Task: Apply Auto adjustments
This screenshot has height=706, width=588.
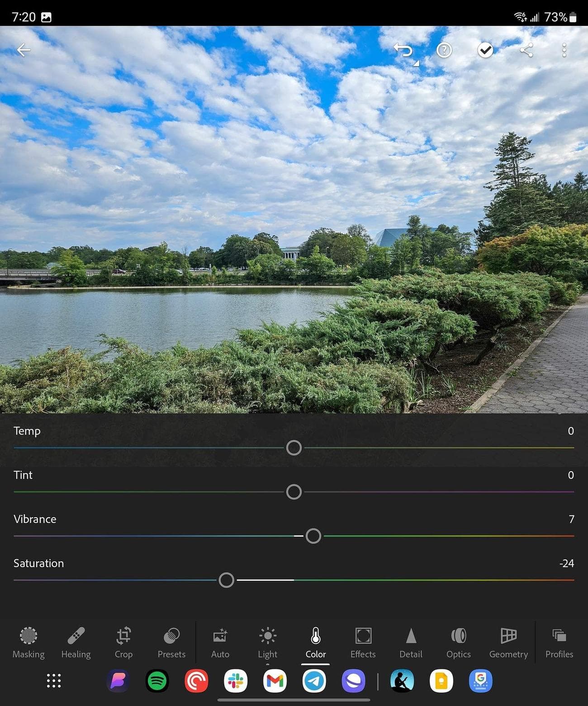Action: (x=220, y=642)
